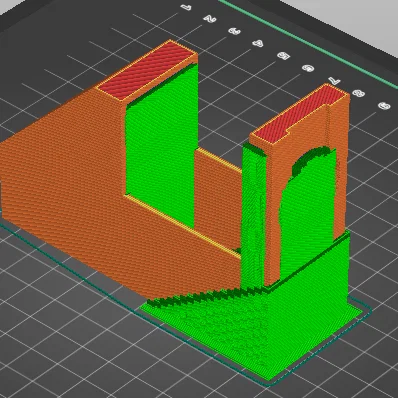Screen dimensions: 398x398
Task: Select the left red top solid infill surface
Action: [x=146, y=70]
